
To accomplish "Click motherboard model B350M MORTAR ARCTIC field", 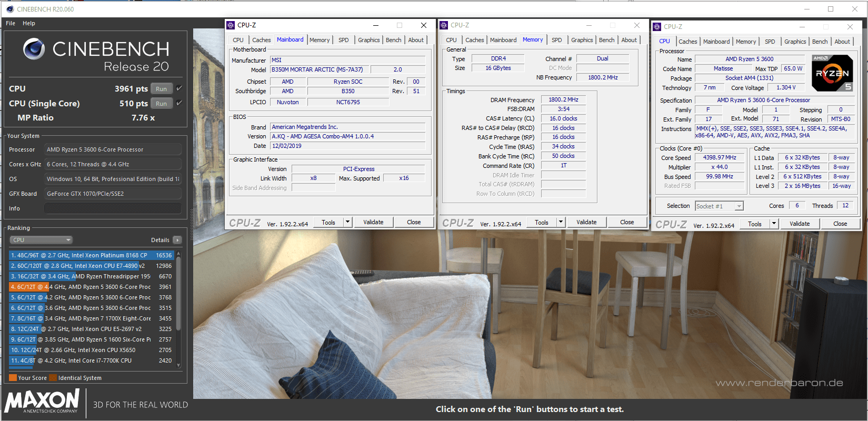I will pos(319,69).
